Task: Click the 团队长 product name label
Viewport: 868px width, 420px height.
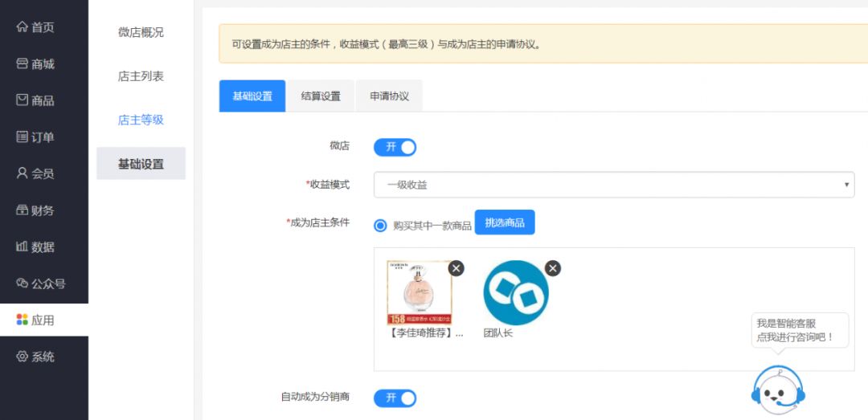Action: pos(498,334)
